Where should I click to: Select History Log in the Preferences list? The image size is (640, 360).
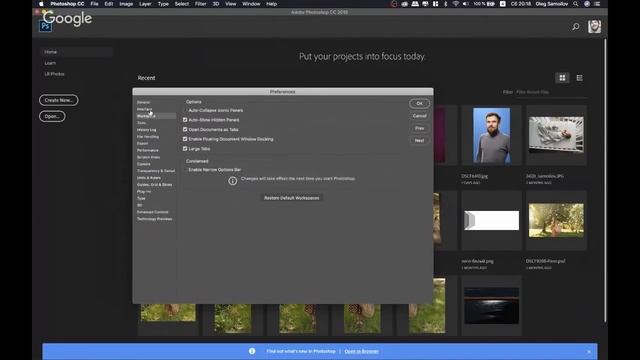pos(147,130)
